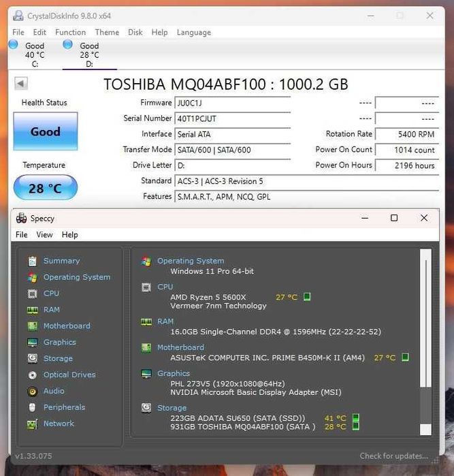Click the Speccy app icon in its title bar

click(x=21, y=218)
